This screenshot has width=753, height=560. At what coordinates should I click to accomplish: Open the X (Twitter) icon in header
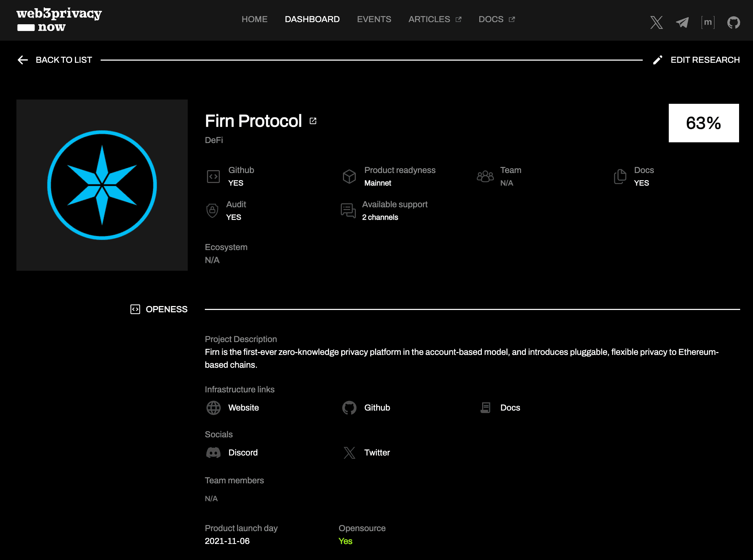(656, 22)
